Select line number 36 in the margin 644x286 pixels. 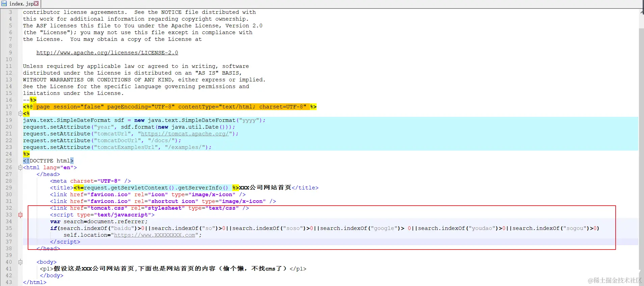click(9, 235)
